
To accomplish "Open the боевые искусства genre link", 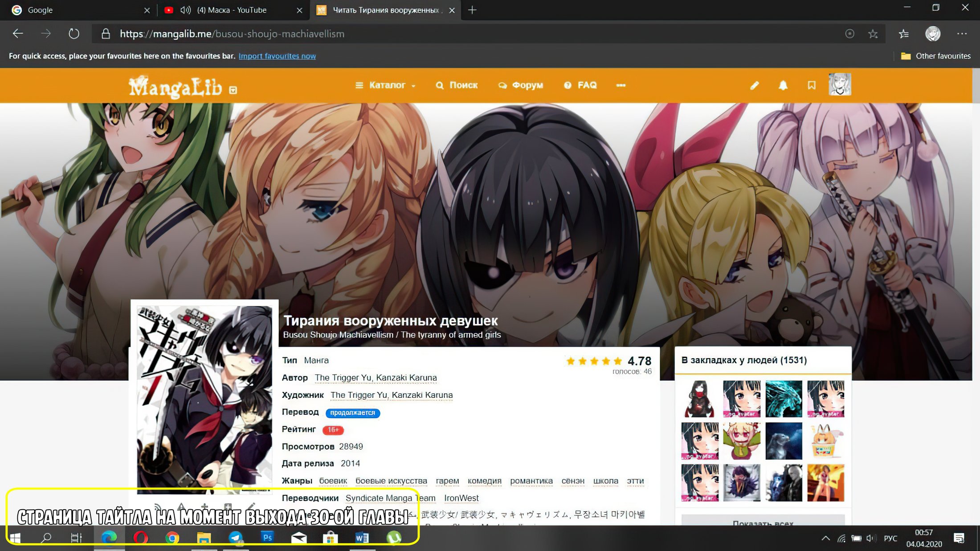I will pyautogui.click(x=391, y=481).
